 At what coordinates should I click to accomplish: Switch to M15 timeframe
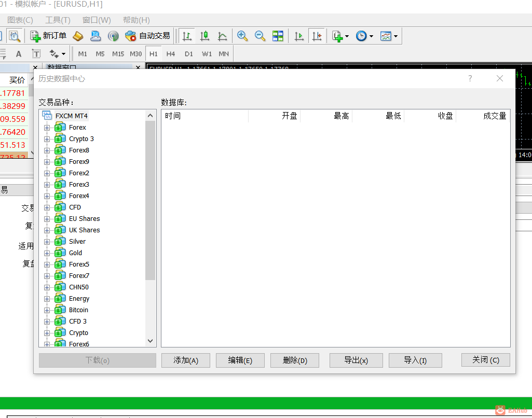click(x=118, y=54)
